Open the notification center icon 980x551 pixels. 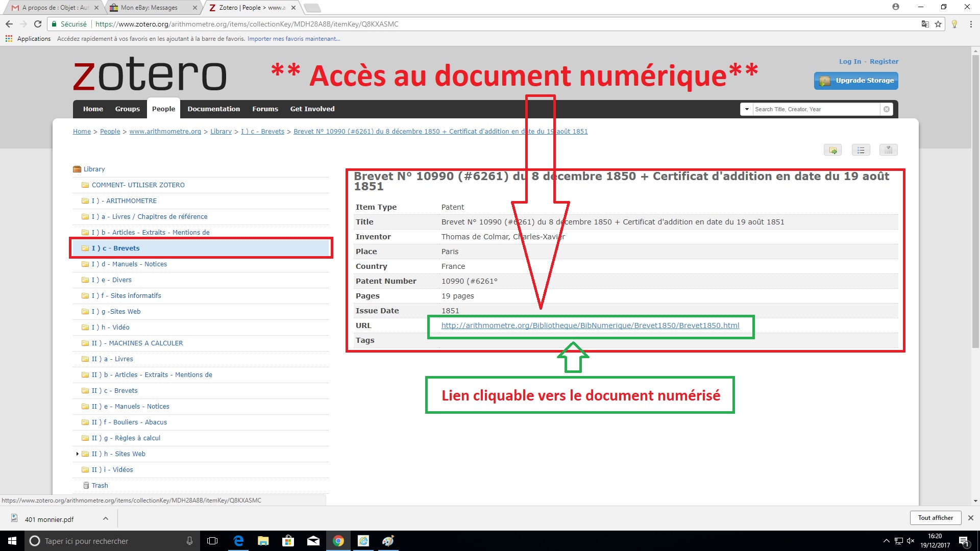[964, 541]
